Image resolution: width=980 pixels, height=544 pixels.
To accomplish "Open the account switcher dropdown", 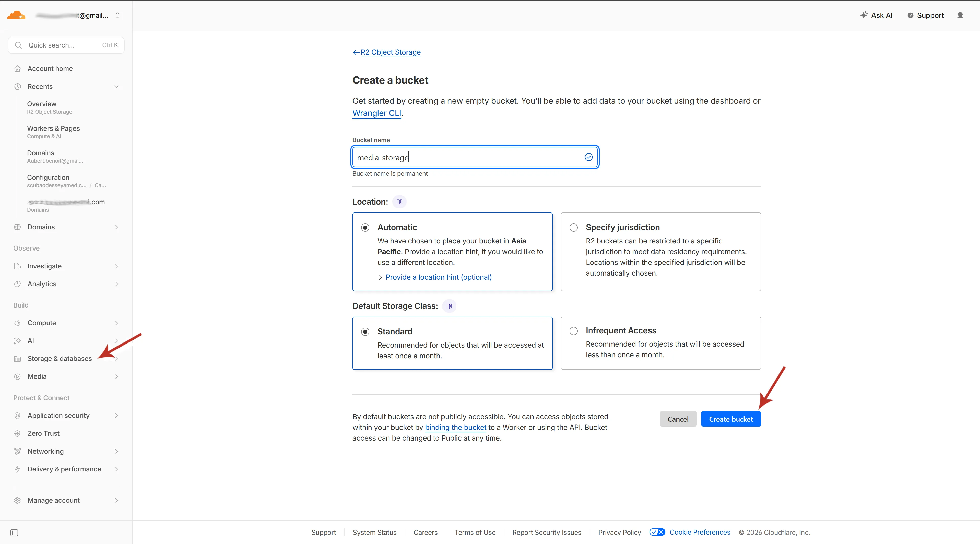I will click(x=117, y=15).
